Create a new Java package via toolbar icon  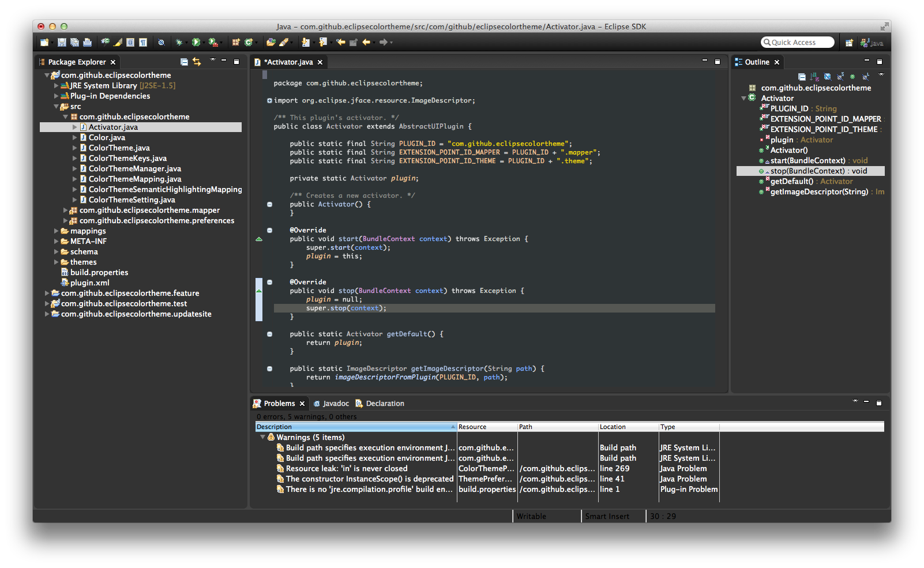(x=236, y=42)
